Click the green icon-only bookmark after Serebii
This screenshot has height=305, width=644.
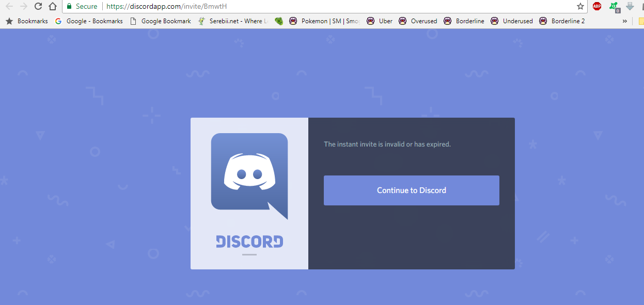click(x=278, y=21)
